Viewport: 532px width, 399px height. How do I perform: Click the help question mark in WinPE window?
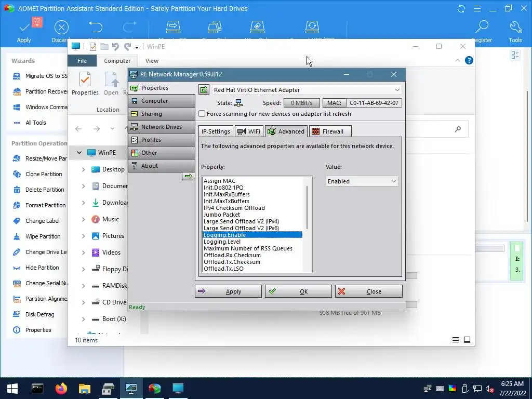click(469, 60)
